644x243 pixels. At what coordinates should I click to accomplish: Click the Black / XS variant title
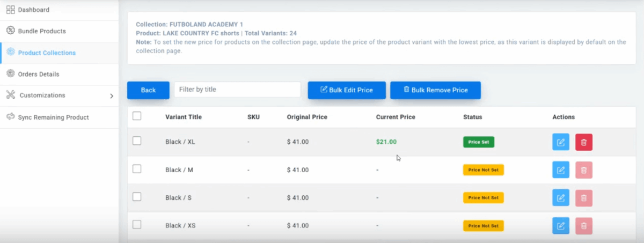point(180,226)
